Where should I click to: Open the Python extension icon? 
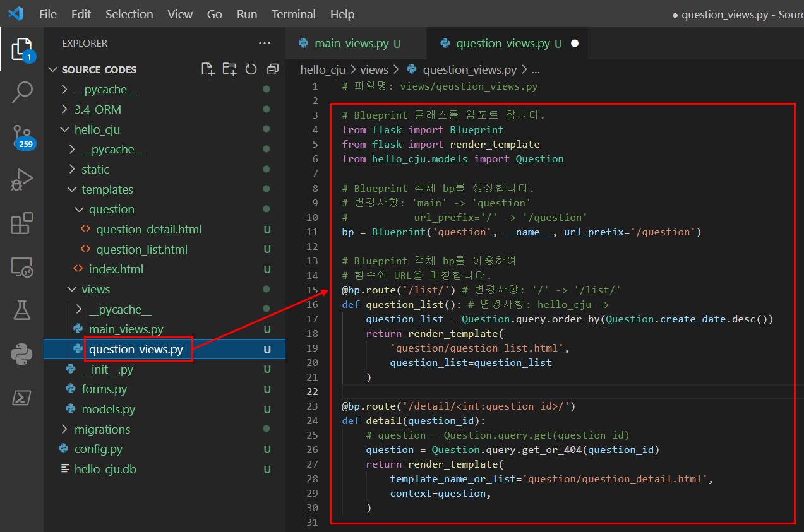[x=21, y=354]
